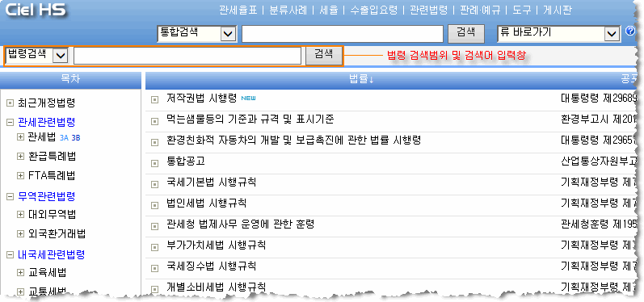The image size is (644, 302).
Task: Open the 수출입요령 menu
Action: click(374, 10)
